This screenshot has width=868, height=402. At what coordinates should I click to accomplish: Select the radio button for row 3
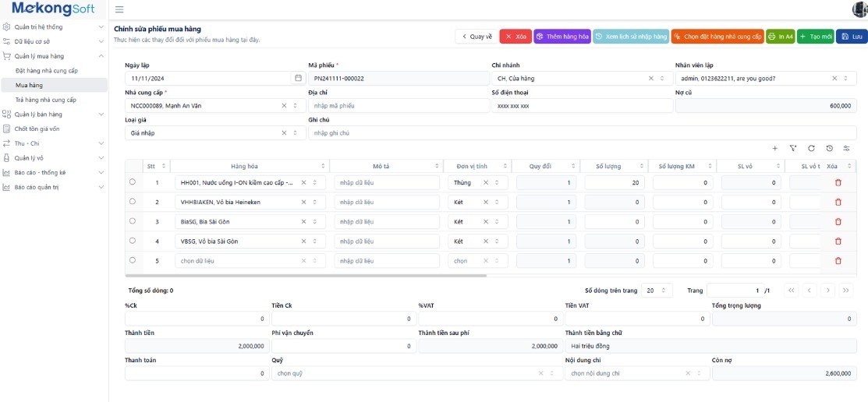132,220
